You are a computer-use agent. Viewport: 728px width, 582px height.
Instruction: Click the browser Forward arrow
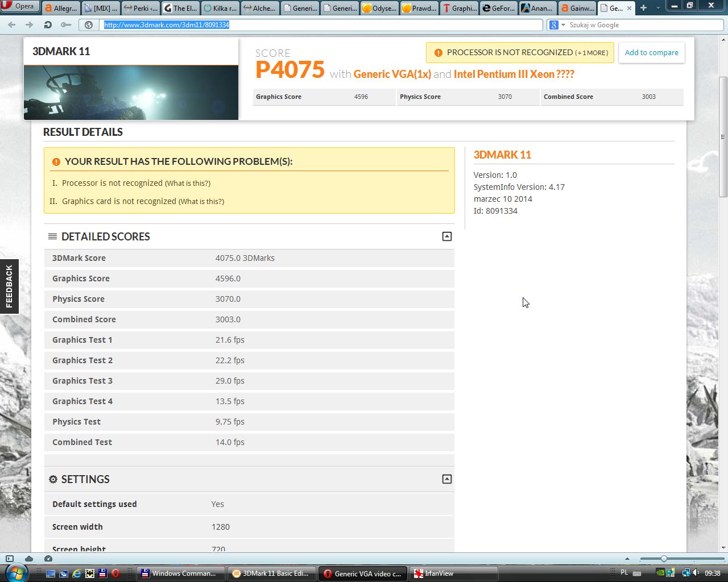30,25
